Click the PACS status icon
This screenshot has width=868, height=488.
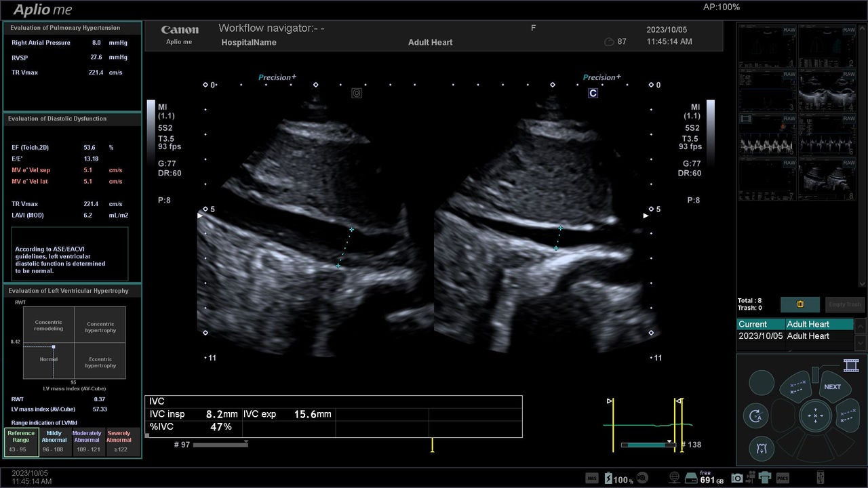tap(783, 479)
